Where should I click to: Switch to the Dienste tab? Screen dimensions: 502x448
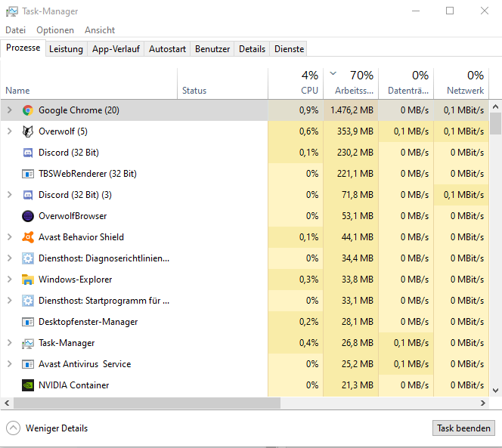[x=289, y=49]
